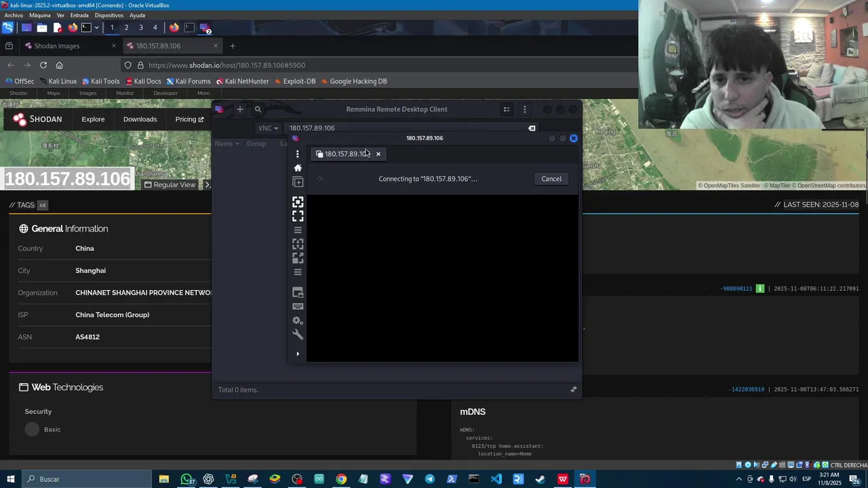
Task: Open connection window three-dot menu
Action: click(x=297, y=154)
